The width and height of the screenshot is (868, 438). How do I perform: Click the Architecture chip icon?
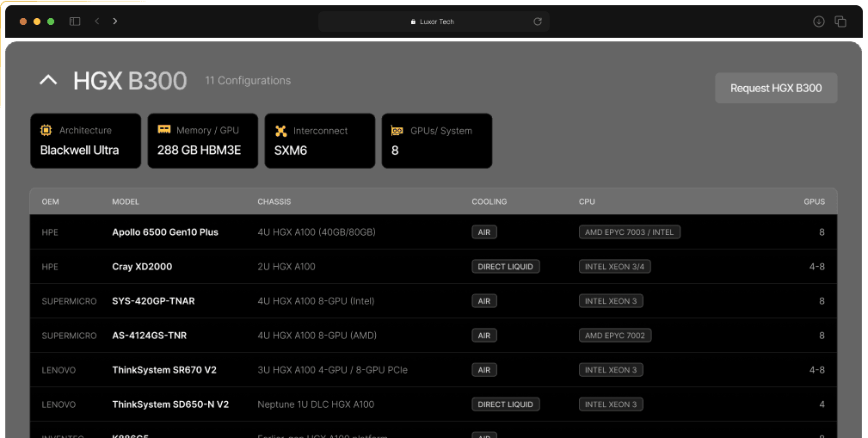pyautogui.click(x=46, y=130)
